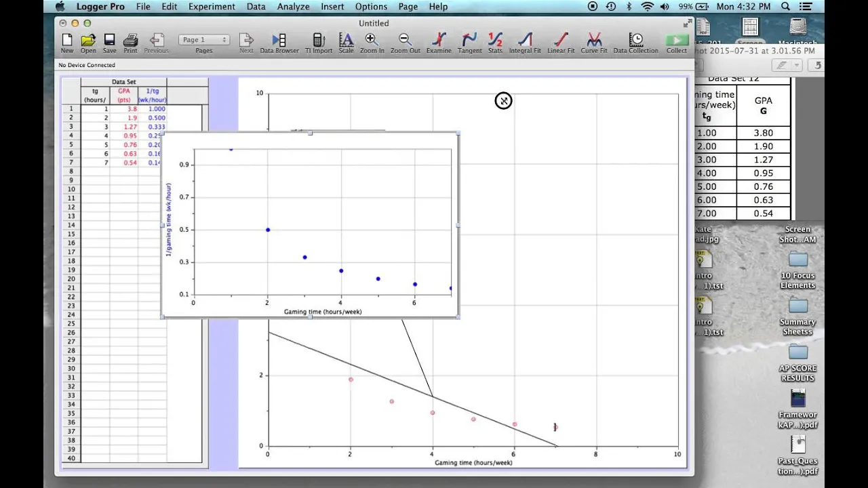868x488 pixels.
Task: Open a file with the Open icon
Action: tap(88, 43)
